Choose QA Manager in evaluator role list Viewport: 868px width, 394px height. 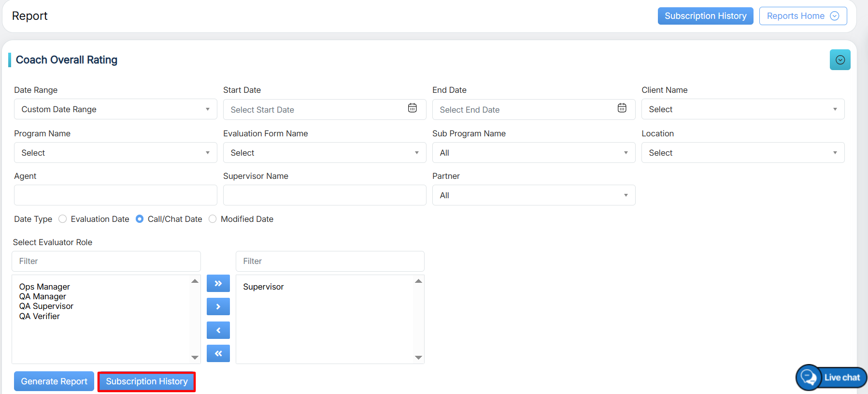[x=43, y=296]
